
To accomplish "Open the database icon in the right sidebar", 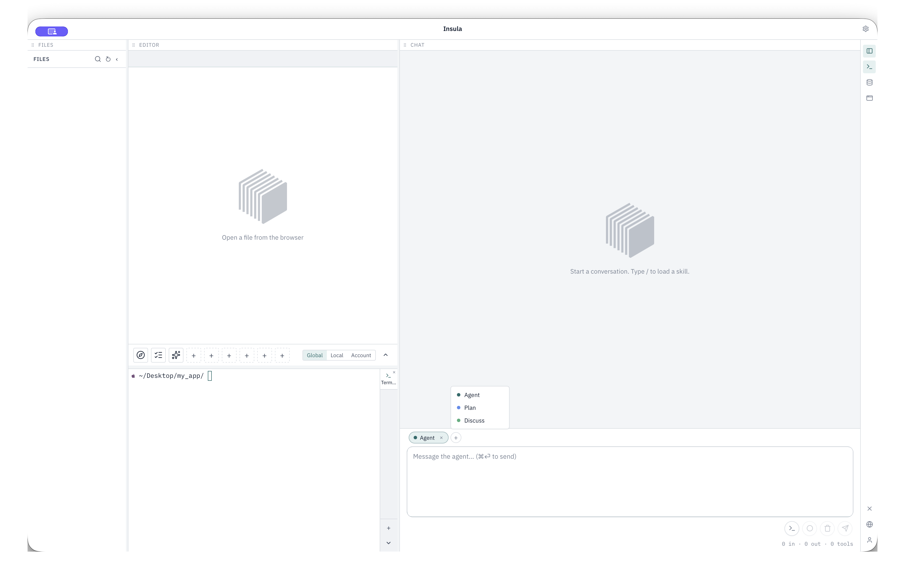I will click(869, 83).
